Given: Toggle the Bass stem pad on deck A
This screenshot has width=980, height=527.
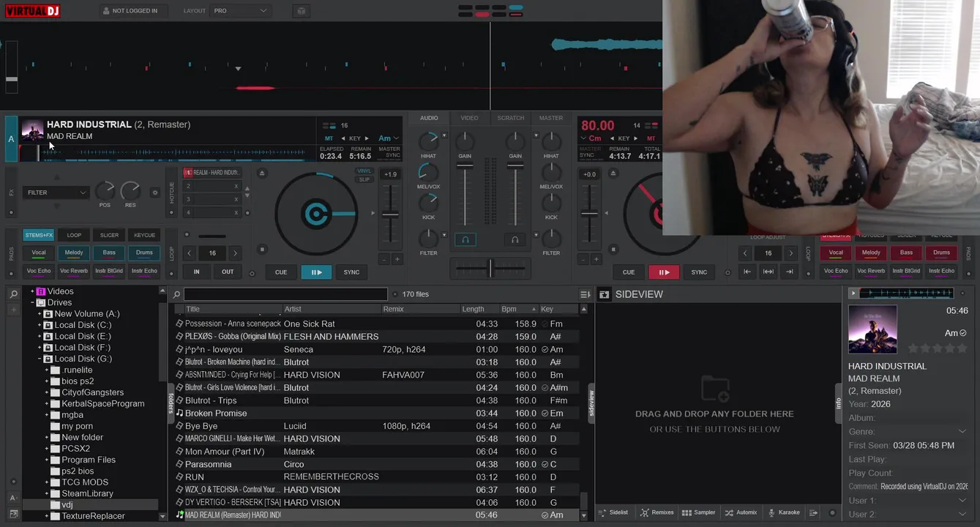Looking at the screenshot, I should (x=109, y=253).
